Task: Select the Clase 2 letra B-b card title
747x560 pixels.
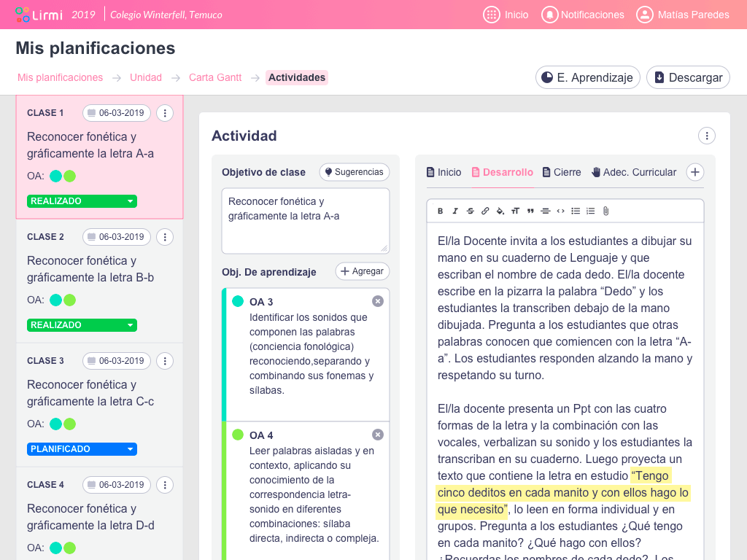Action: coord(90,269)
